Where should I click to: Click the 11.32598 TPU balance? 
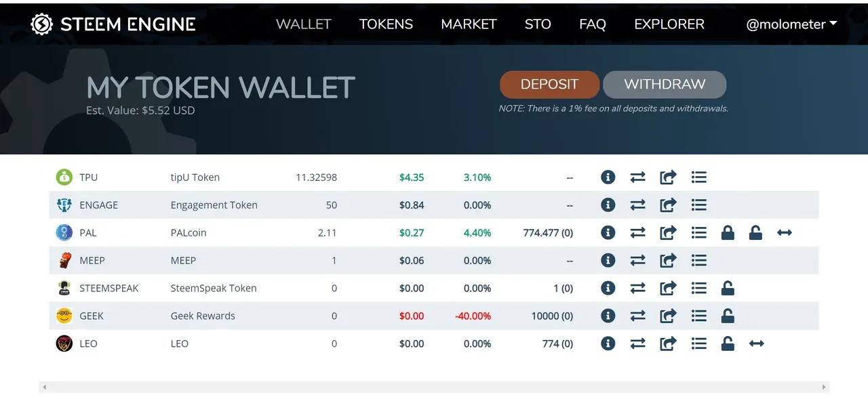(316, 177)
